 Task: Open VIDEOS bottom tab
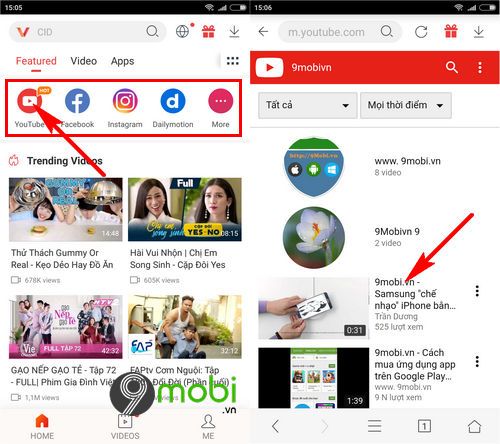[x=125, y=427]
